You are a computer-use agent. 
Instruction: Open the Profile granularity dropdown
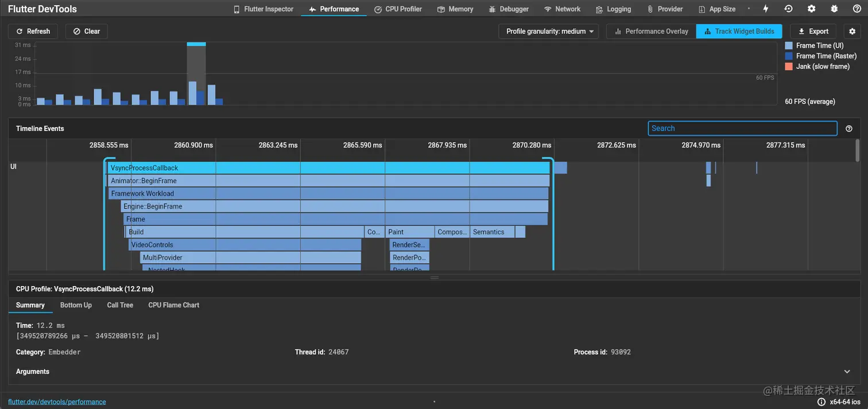tap(548, 31)
